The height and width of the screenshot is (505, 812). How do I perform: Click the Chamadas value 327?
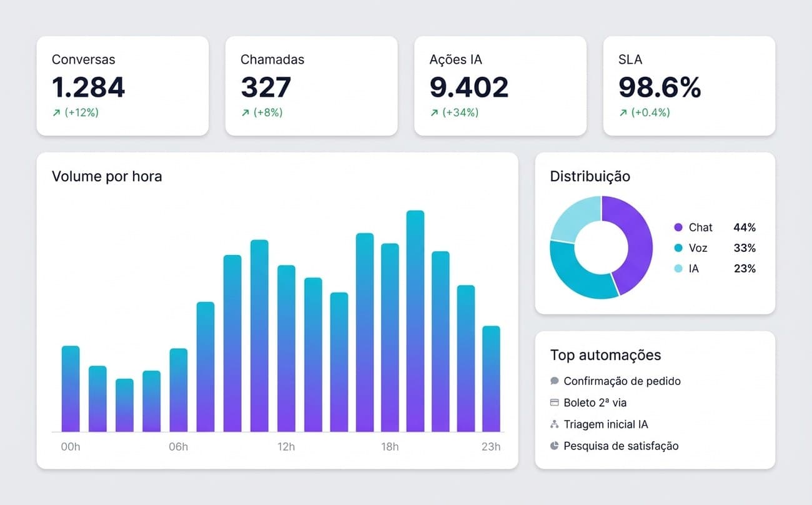[x=266, y=87]
